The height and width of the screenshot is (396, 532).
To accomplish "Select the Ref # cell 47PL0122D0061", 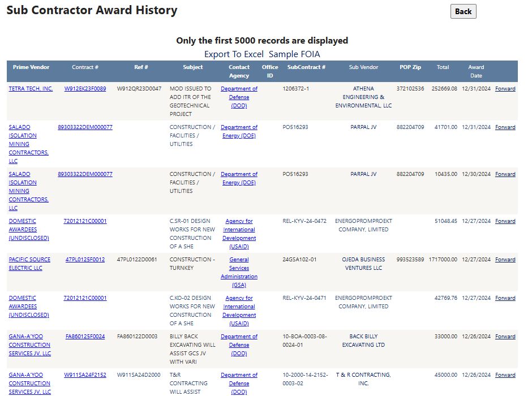I will click(x=137, y=259).
